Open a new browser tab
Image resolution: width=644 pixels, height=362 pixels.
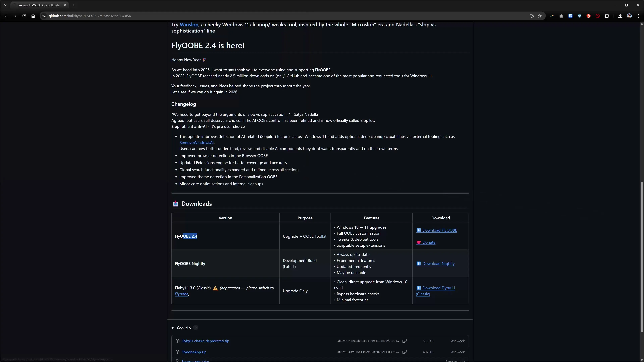(74, 5)
